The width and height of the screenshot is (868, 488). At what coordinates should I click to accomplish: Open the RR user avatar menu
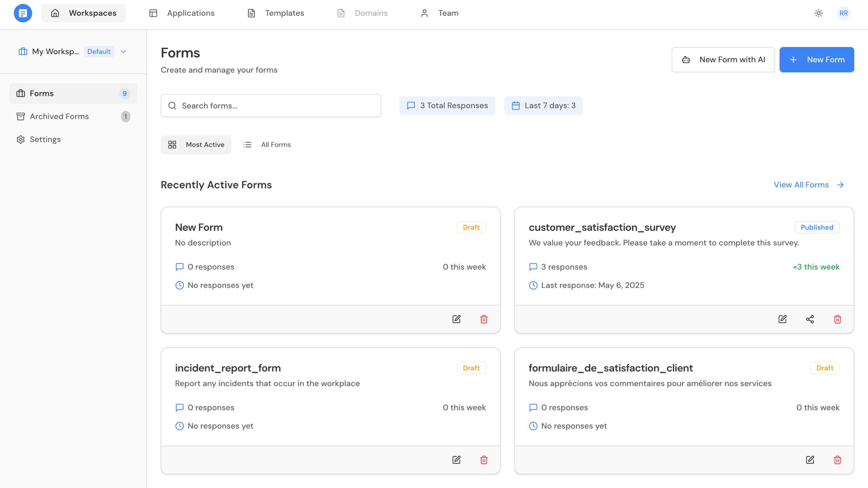click(x=843, y=13)
